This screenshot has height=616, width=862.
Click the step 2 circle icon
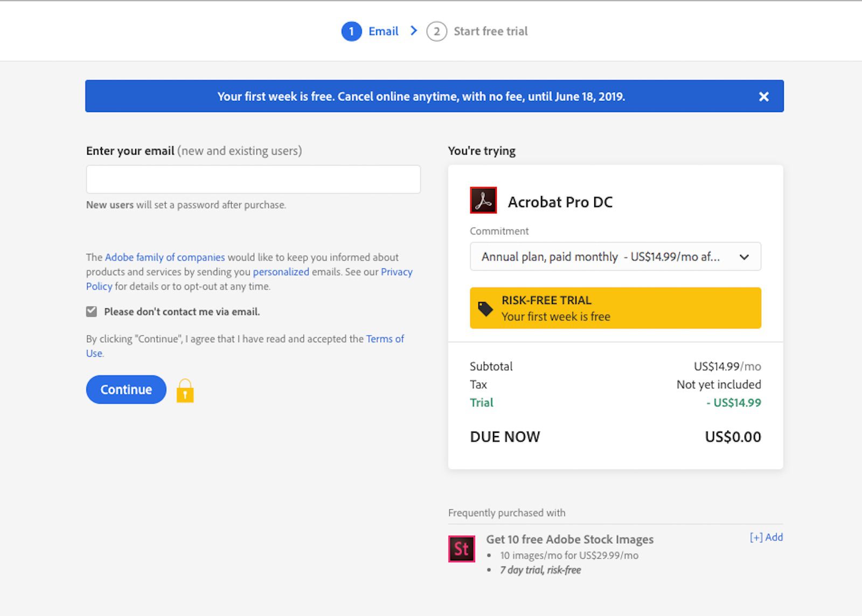(x=436, y=31)
